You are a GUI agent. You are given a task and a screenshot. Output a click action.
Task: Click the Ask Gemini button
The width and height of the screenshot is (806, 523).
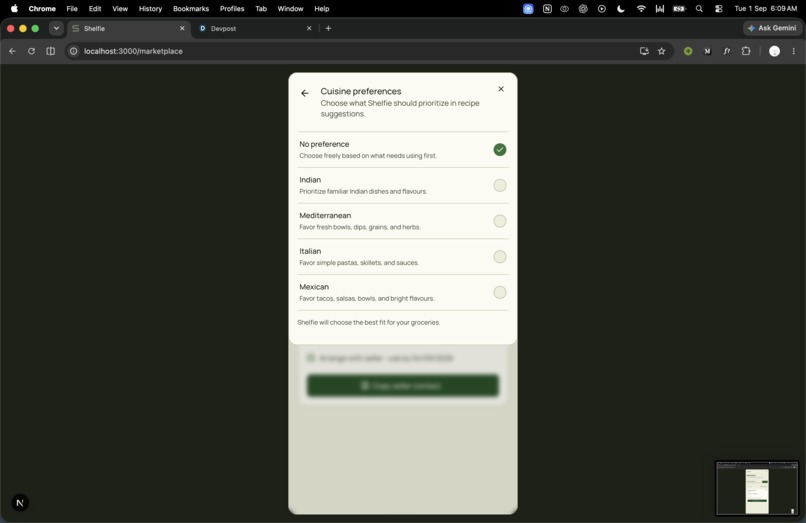tap(772, 28)
